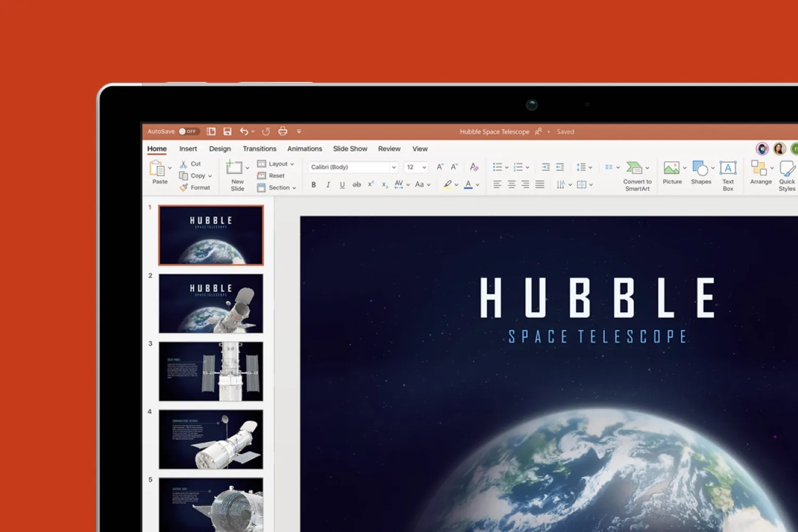This screenshot has height=532, width=798.
Task: Click the Increase Font Size icon
Action: click(x=440, y=167)
